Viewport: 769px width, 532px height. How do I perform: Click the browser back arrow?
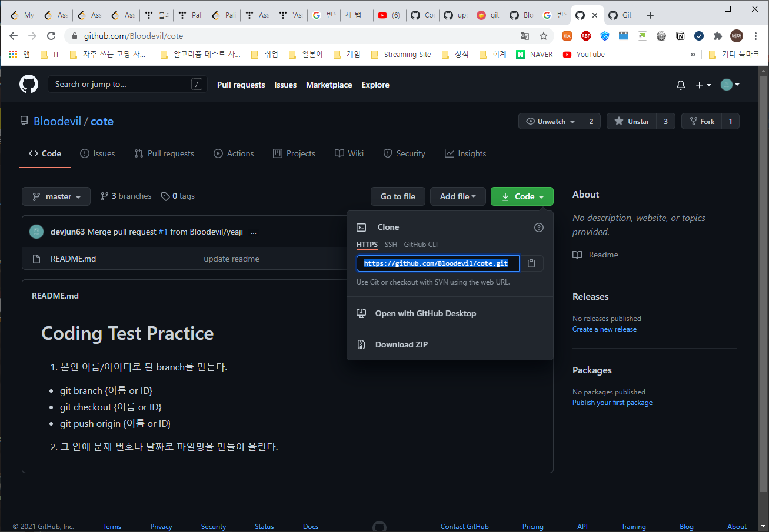[x=14, y=36]
